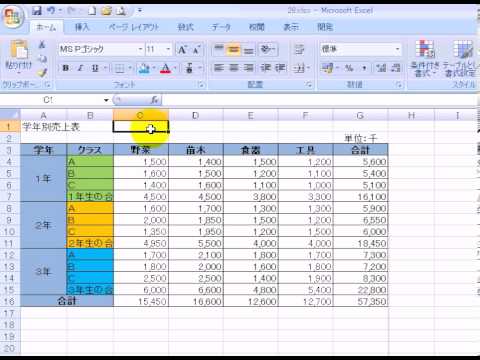Viewport: 480px width, 360px height.
Task: Open the Number (数値) group dialog launcher
Action: tap(398, 85)
